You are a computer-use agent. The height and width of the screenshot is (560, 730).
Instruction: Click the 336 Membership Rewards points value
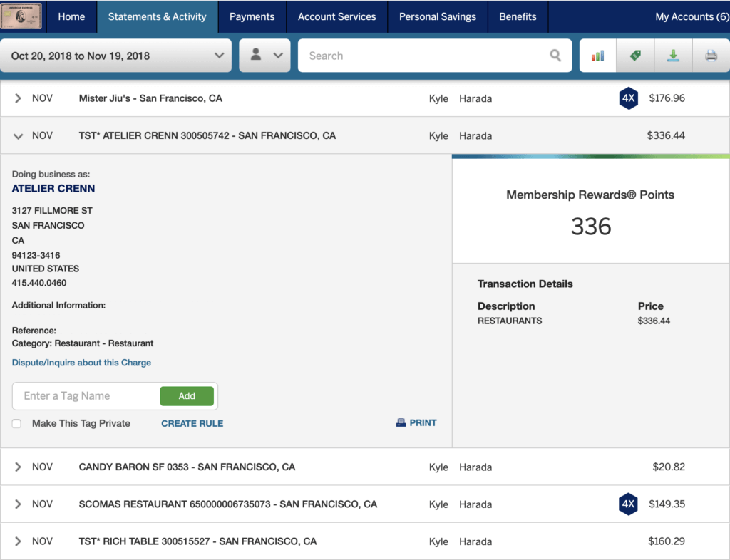[x=591, y=227]
